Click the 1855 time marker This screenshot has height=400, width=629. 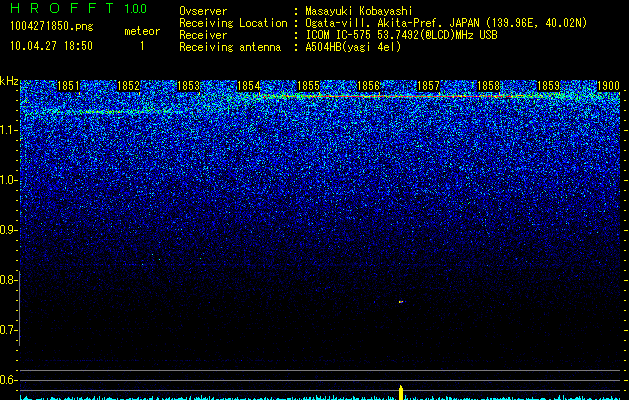coord(308,86)
